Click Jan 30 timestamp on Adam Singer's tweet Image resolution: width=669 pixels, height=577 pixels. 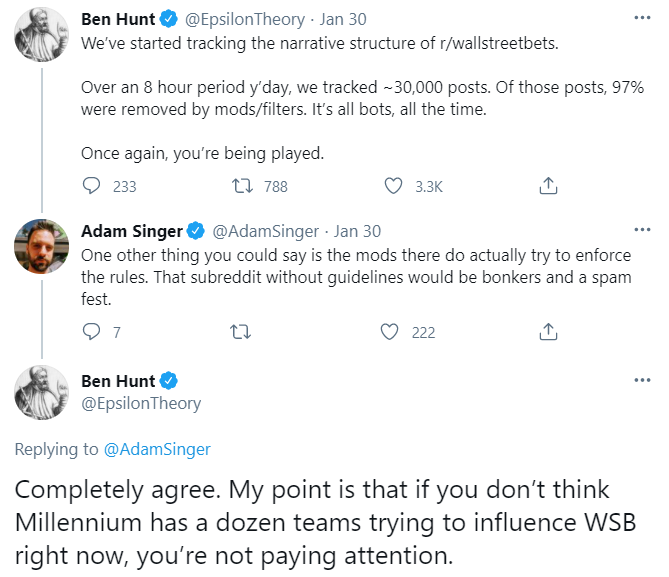tap(357, 231)
